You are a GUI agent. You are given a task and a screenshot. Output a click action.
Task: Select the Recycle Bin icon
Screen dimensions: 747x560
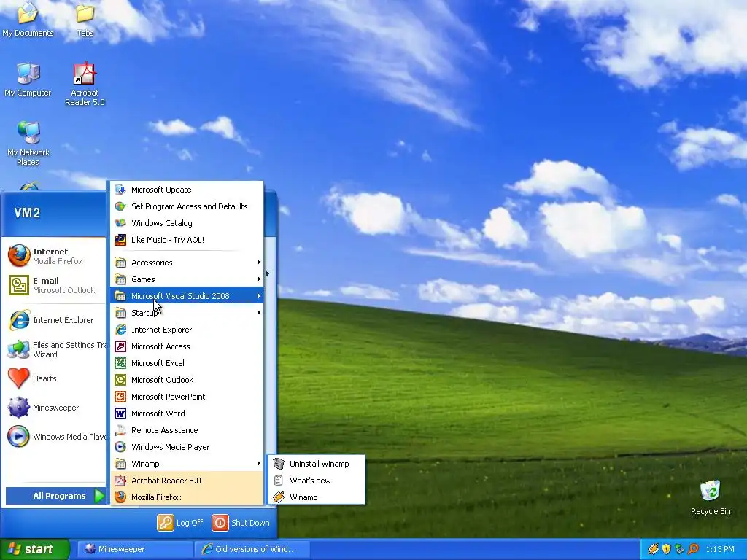coord(711,497)
